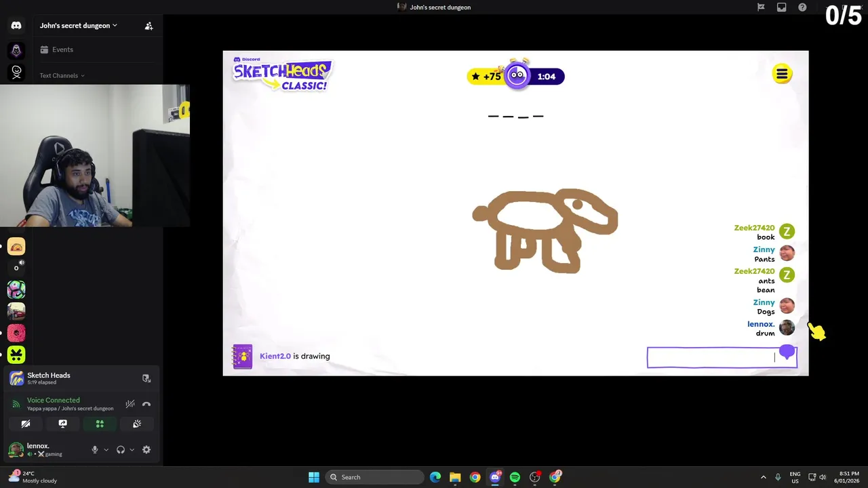Click the guess text 'Dogs'
The image size is (868, 488).
click(x=766, y=312)
